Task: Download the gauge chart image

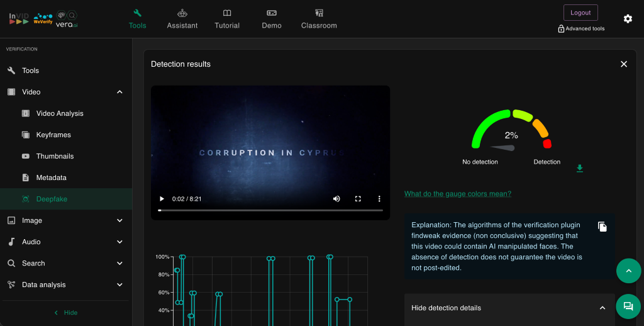Action: click(580, 168)
